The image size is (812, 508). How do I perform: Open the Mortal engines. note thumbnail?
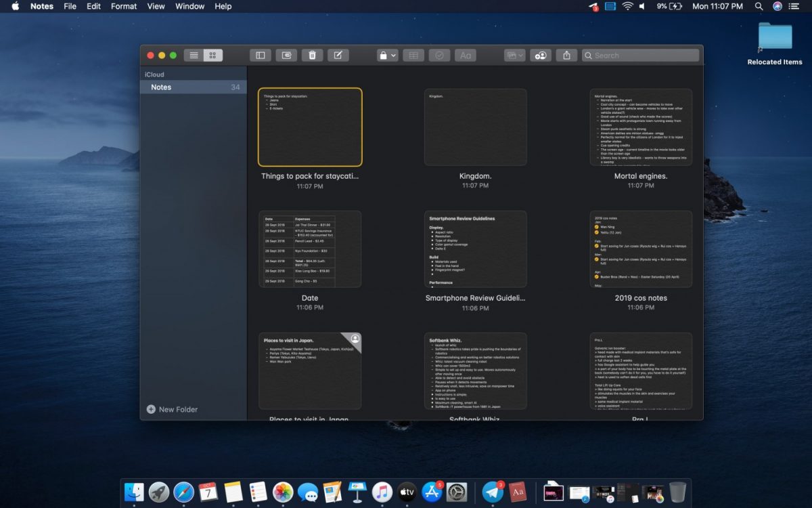point(641,127)
